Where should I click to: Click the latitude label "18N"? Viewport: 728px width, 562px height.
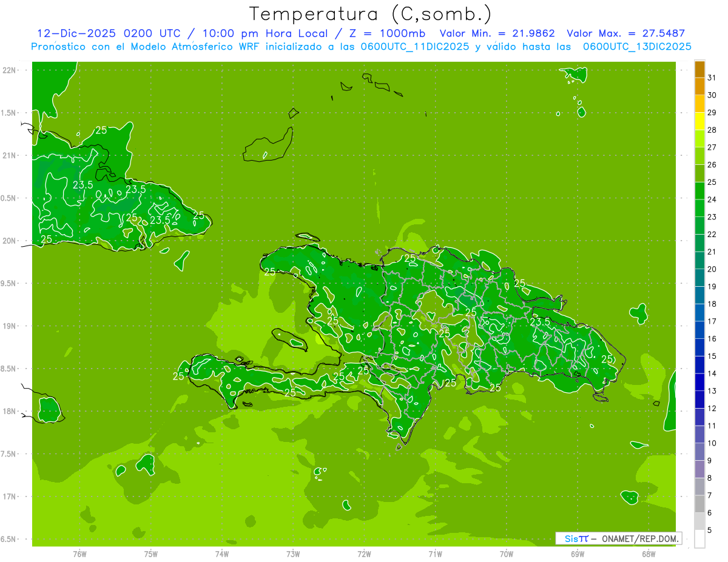coord(10,411)
